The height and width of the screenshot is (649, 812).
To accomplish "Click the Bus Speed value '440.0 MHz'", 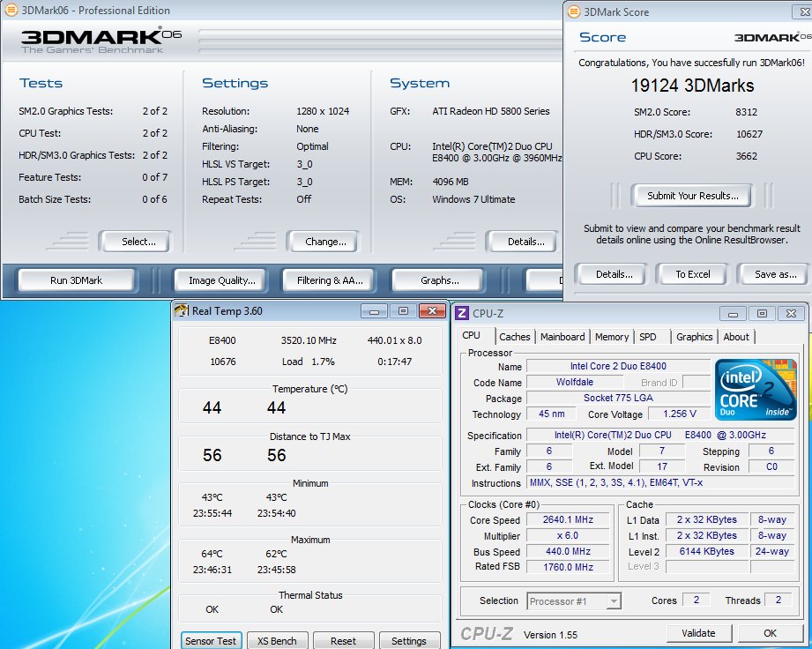I will click(x=568, y=552).
